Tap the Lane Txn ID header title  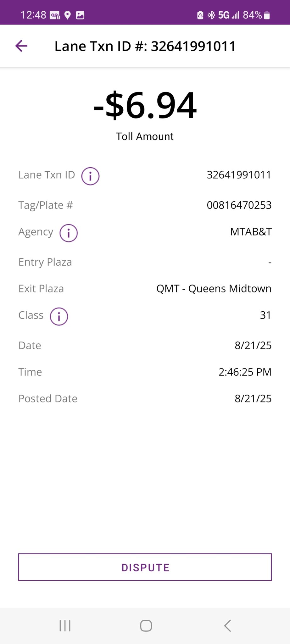click(145, 46)
